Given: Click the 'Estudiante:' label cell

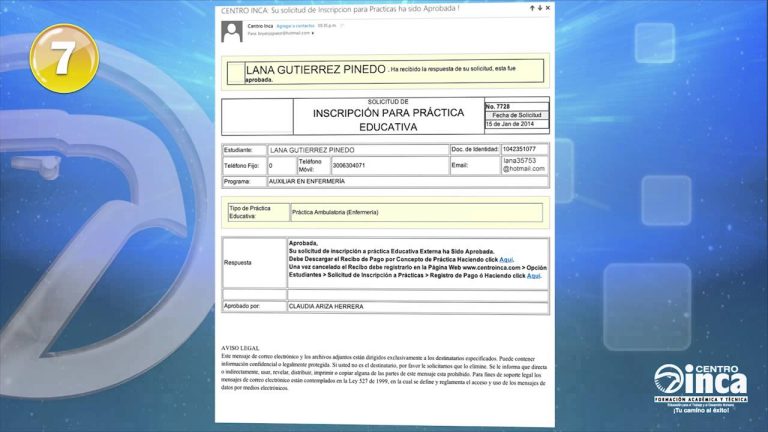Looking at the screenshot, I should point(244,150).
